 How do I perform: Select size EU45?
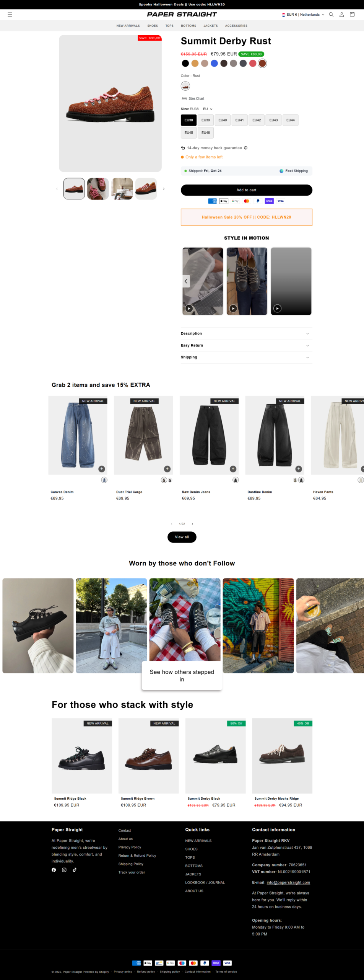189,133
